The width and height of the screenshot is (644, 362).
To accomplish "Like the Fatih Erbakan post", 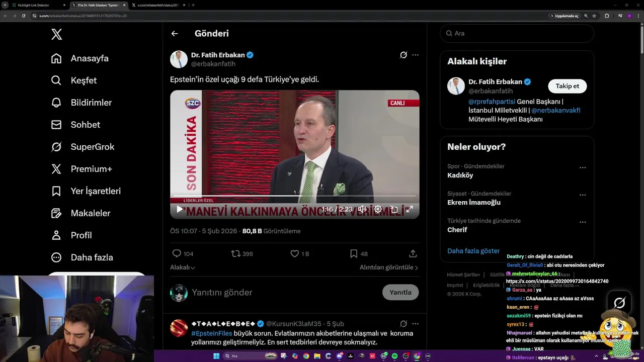I will 295,254.
